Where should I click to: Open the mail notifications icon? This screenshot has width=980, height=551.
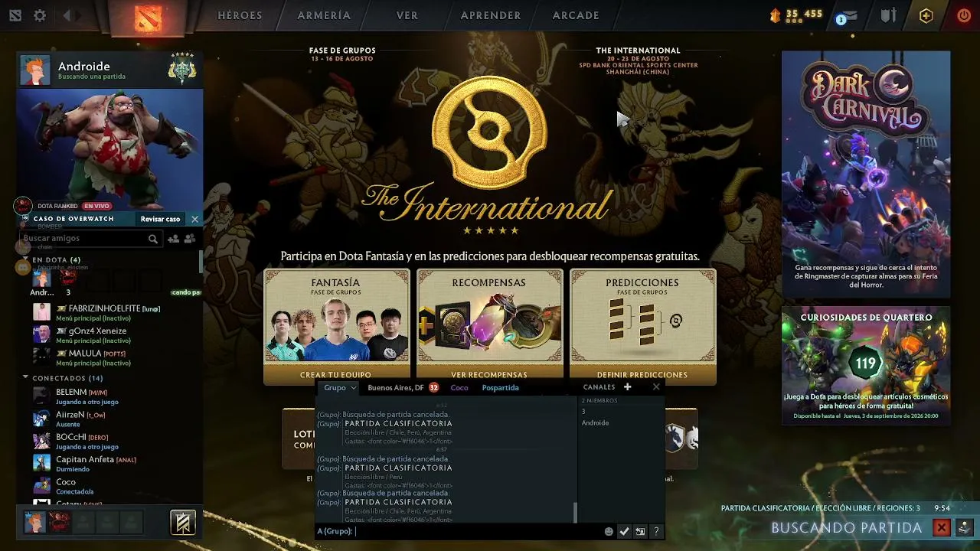(849, 17)
